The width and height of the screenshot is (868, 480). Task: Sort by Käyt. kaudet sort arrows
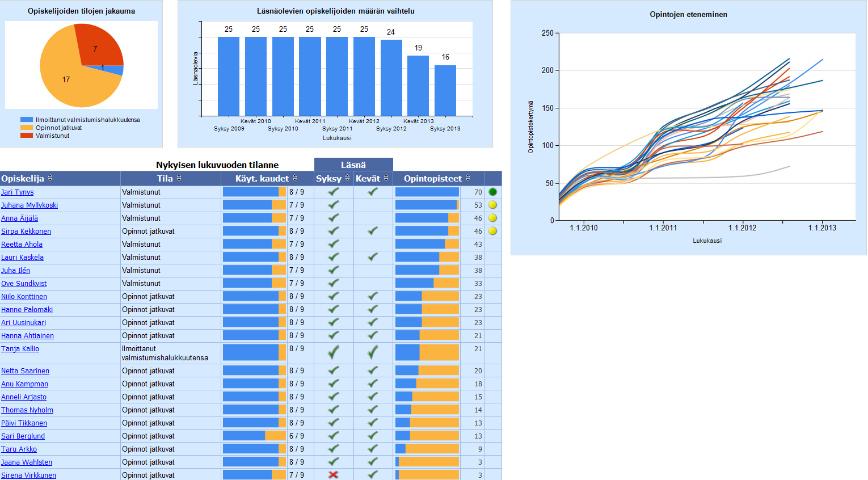tap(294, 178)
